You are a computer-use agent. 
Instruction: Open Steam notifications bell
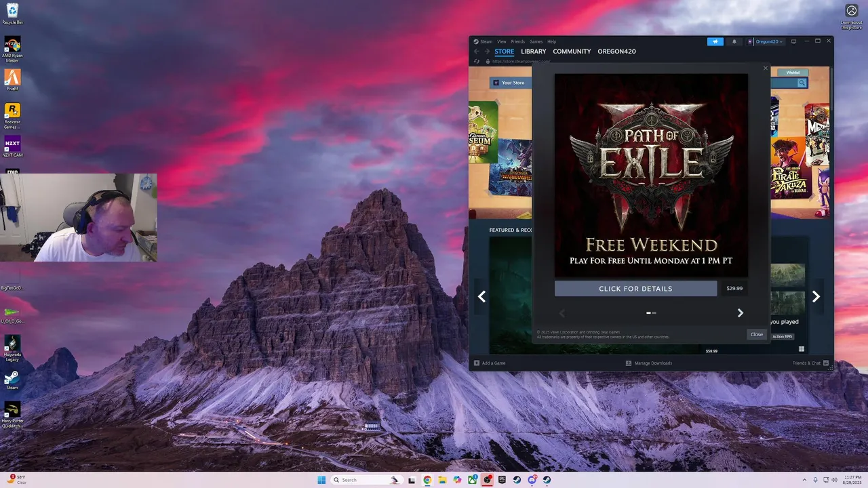click(734, 41)
